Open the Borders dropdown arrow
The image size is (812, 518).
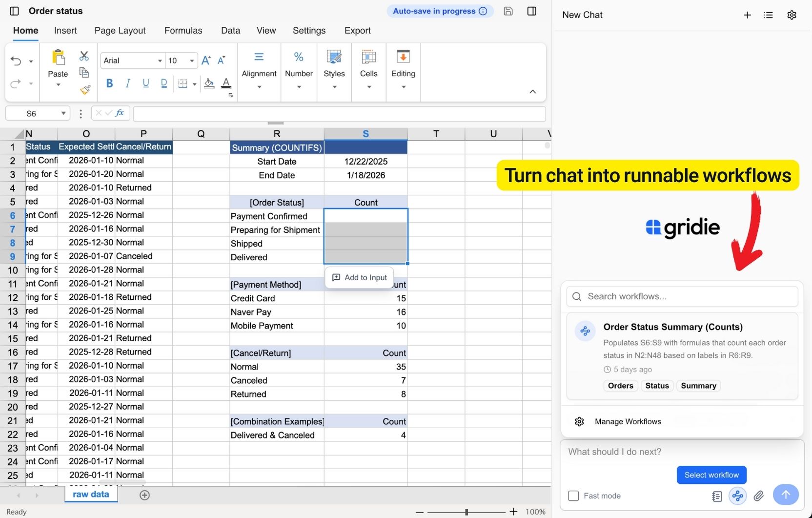click(x=194, y=83)
